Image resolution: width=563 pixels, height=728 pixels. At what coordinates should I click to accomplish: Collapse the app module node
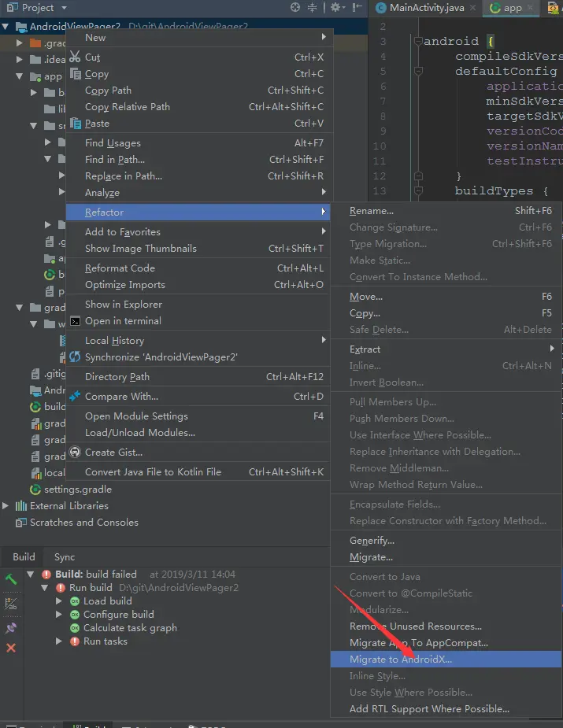pos(20,76)
